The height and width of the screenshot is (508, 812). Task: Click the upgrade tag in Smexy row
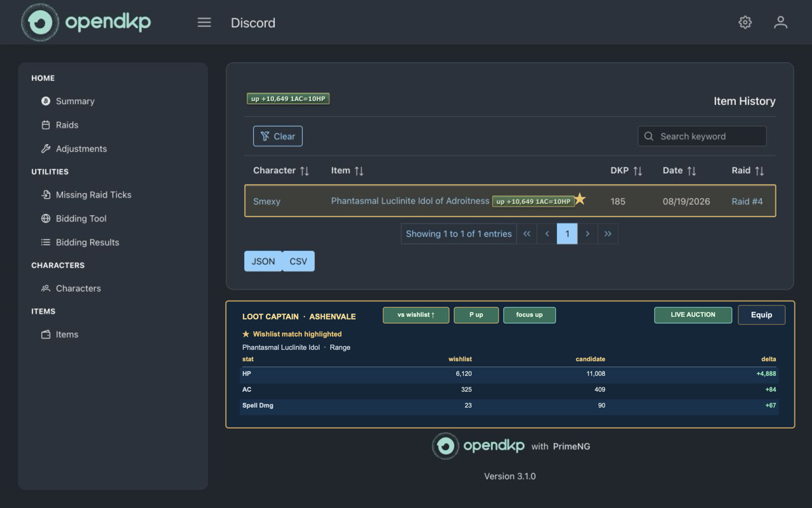(533, 201)
